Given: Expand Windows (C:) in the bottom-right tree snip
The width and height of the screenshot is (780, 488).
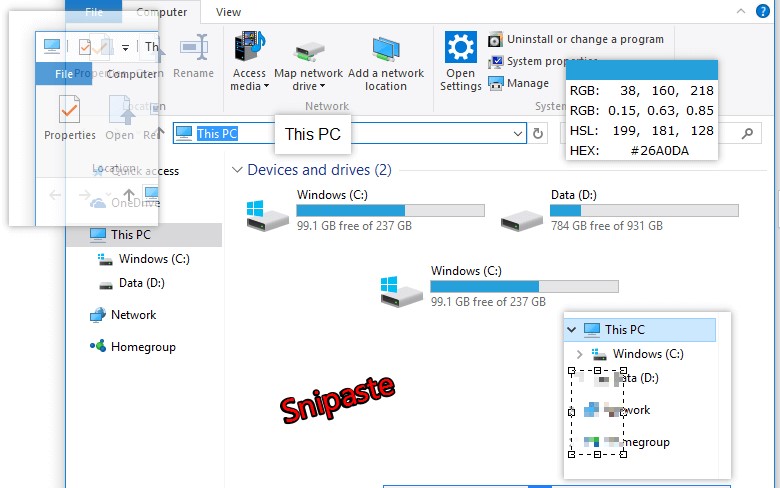Looking at the screenshot, I should [579, 354].
